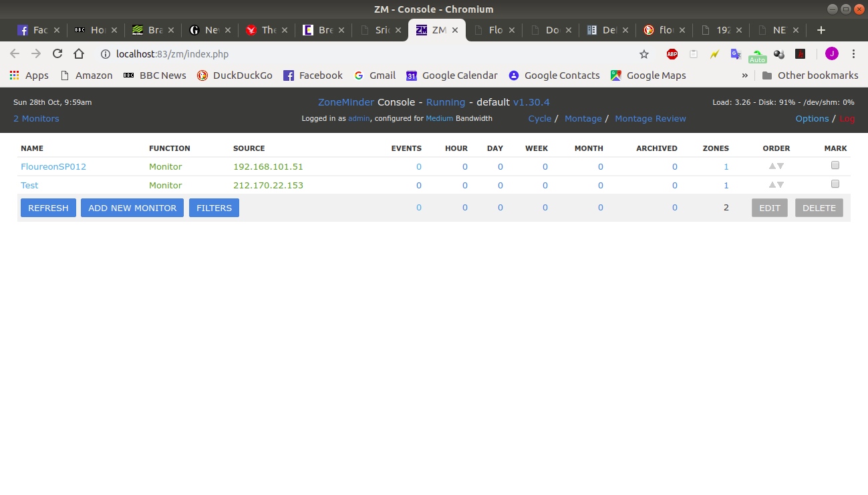Open the Google Translate extension
Viewport: 868px width, 495px height.
[x=736, y=54]
